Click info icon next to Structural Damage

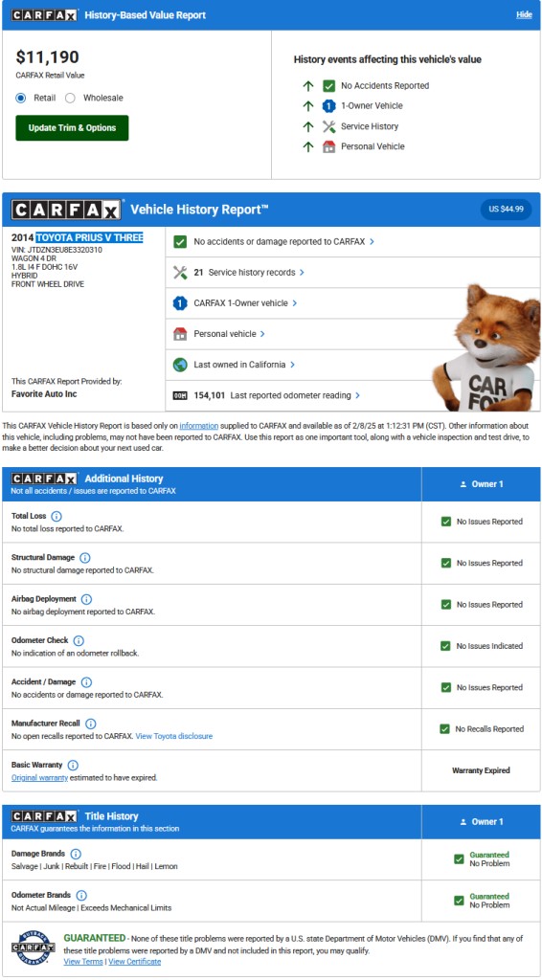point(85,558)
